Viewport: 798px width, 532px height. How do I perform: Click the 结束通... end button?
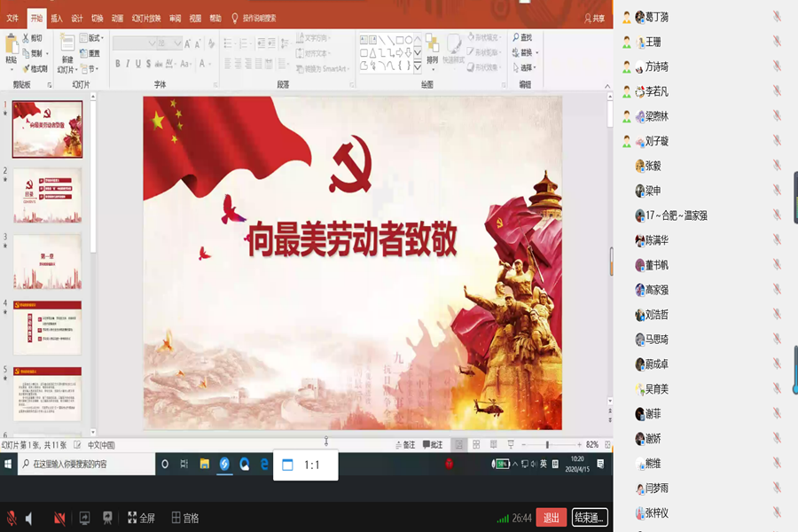point(590,518)
